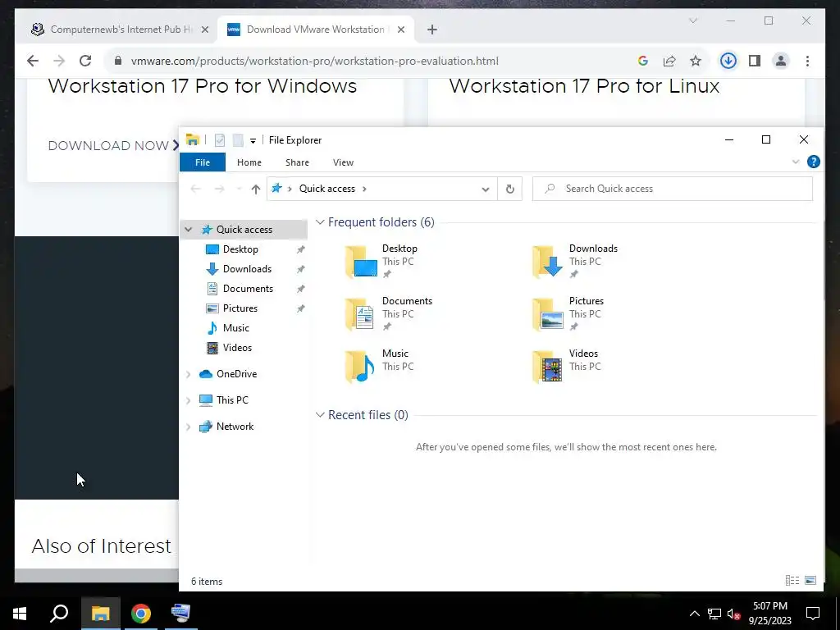Click the chevron after Quick access in breadcrumb
This screenshot has width=840, height=630.
click(364, 189)
